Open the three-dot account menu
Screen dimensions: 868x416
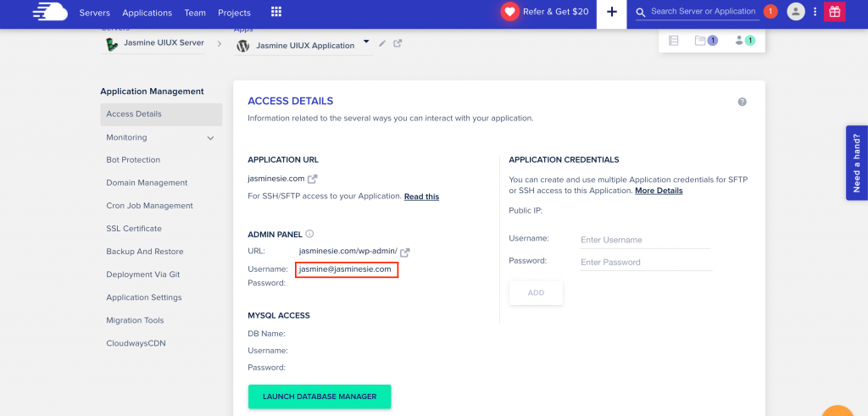coord(815,12)
